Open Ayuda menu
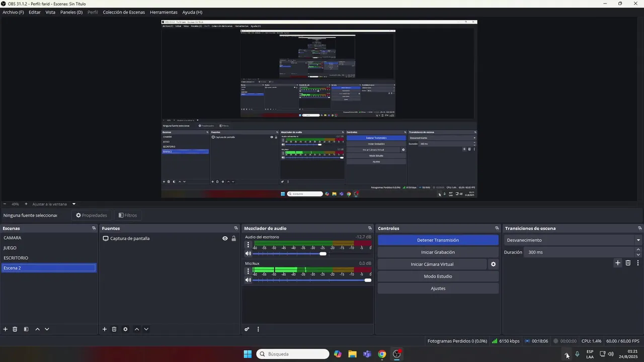 tap(192, 12)
